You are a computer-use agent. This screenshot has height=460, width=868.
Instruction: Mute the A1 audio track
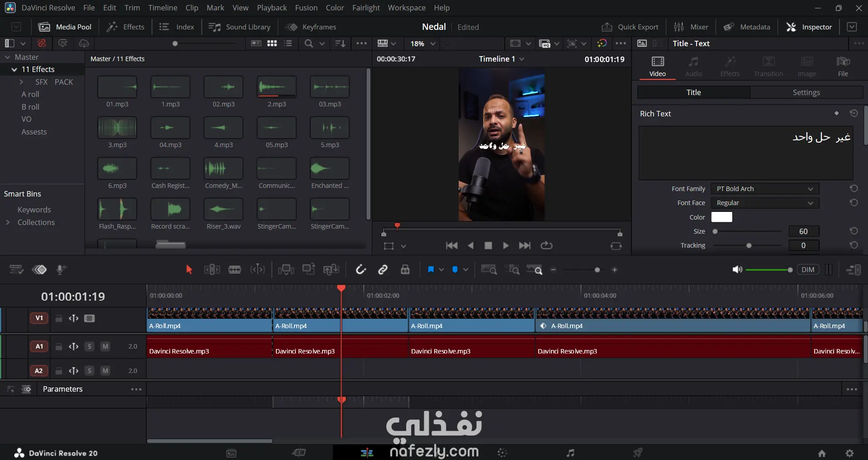(x=105, y=346)
